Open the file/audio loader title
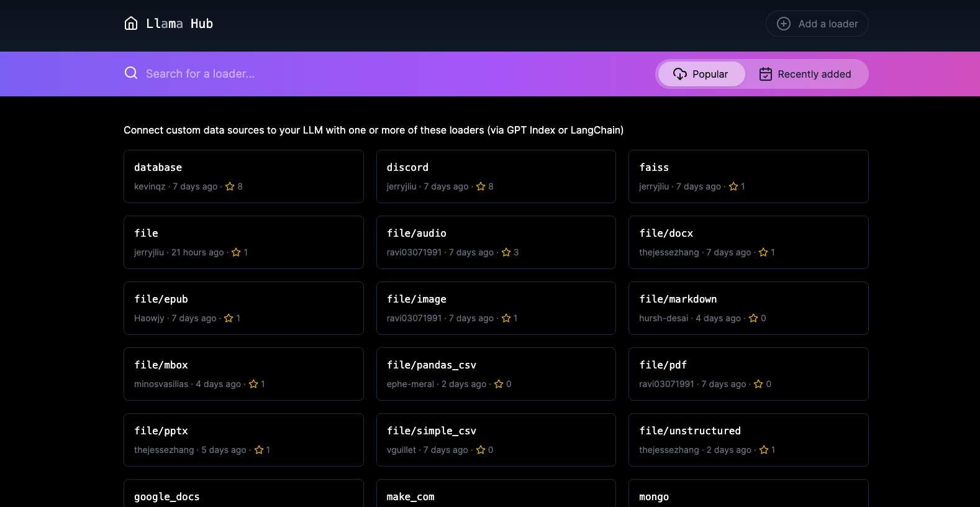 pos(416,233)
